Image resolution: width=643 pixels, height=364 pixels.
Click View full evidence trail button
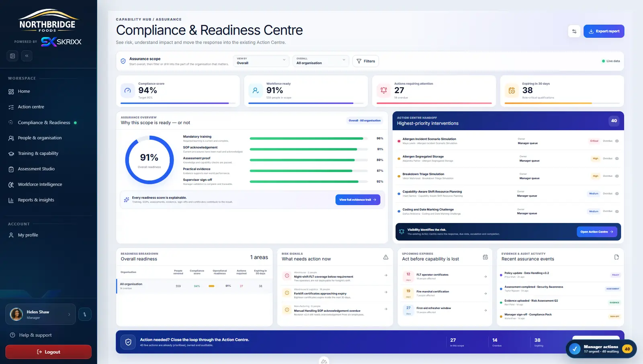click(x=358, y=200)
